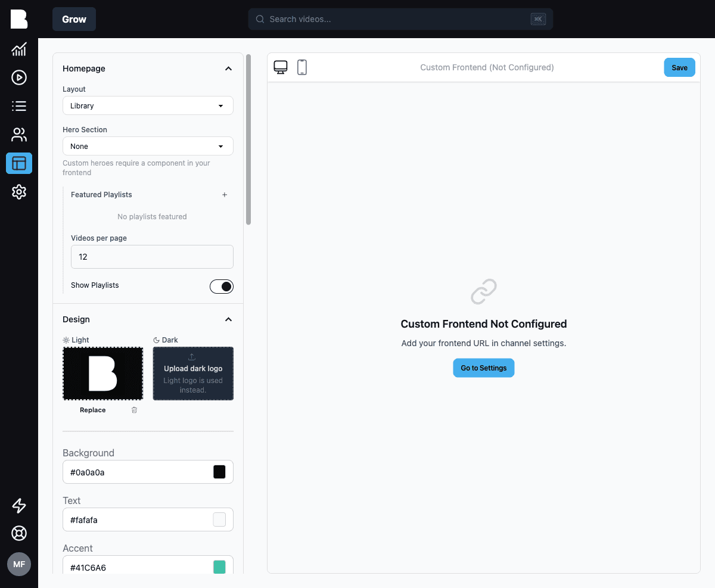
Task: Delete the light logo with trash icon
Action: pos(134,410)
